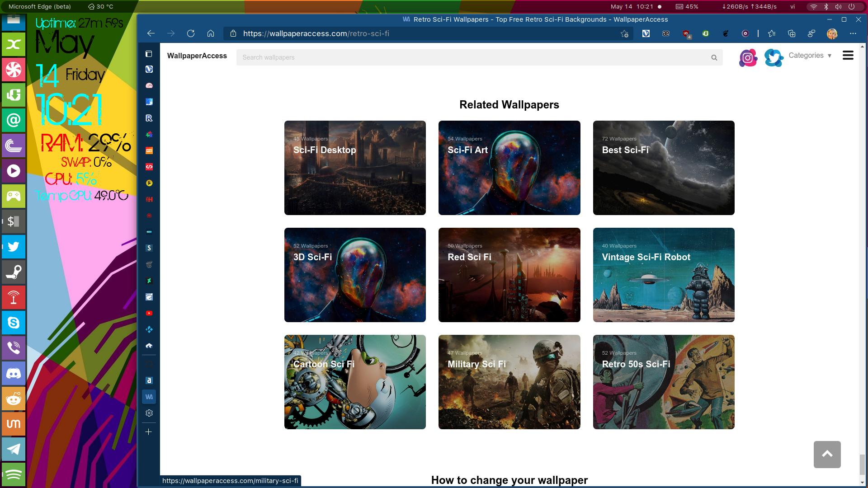The height and width of the screenshot is (488, 868).
Task: Open the Sci-Fi Desktop wallpaper collection
Action: point(355,168)
